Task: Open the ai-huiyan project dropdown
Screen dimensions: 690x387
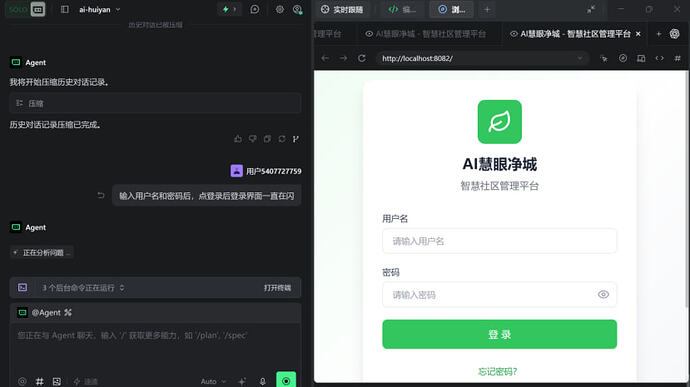Action: pos(99,9)
